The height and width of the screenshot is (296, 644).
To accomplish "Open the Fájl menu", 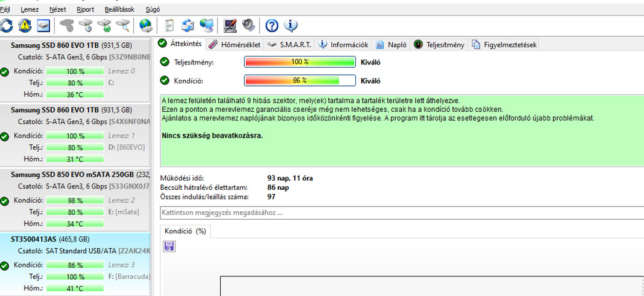I will [x=6, y=9].
